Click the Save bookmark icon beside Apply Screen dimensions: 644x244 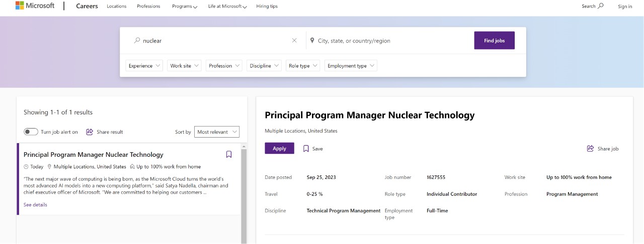[x=306, y=149]
